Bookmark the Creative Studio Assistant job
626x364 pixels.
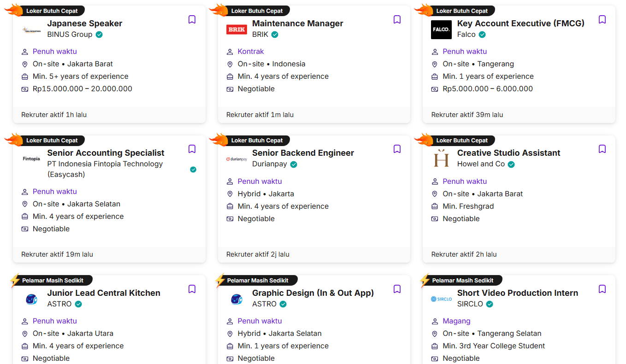pos(602,149)
